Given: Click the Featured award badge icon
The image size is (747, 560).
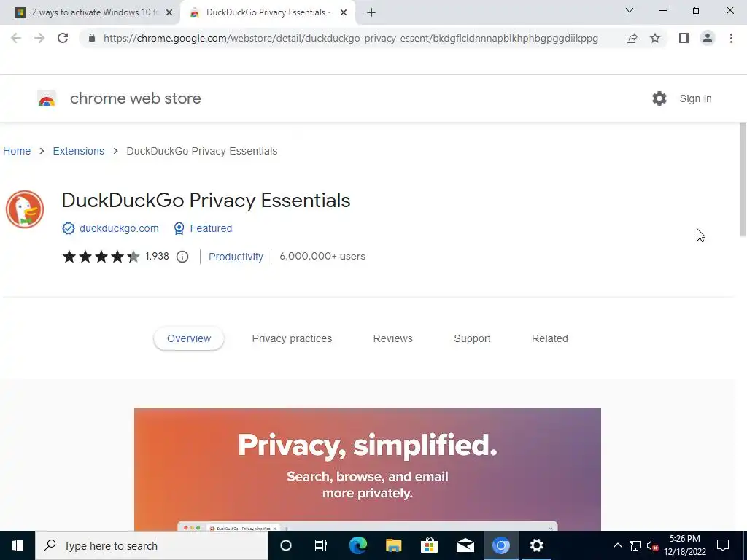Looking at the screenshot, I should coord(179,228).
